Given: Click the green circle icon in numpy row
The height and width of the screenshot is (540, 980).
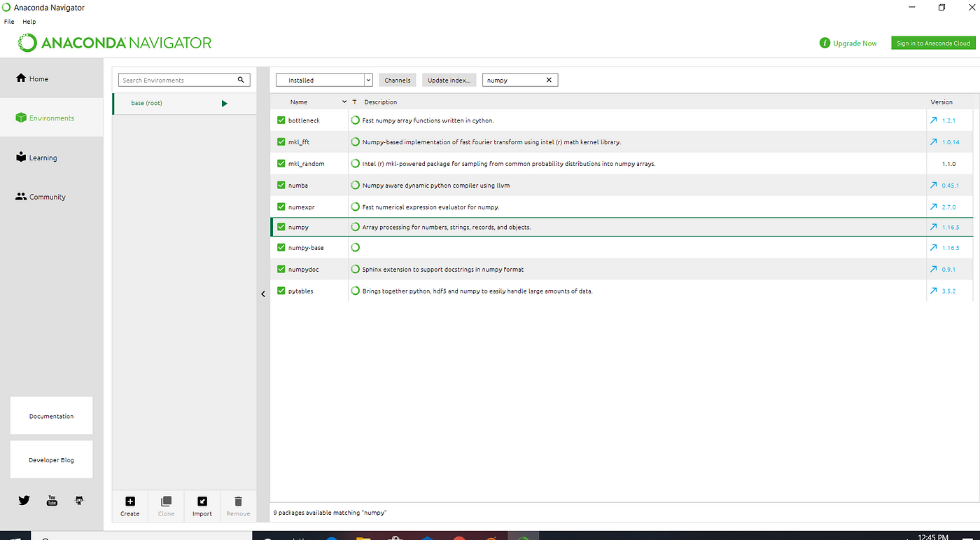Looking at the screenshot, I should [356, 227].
